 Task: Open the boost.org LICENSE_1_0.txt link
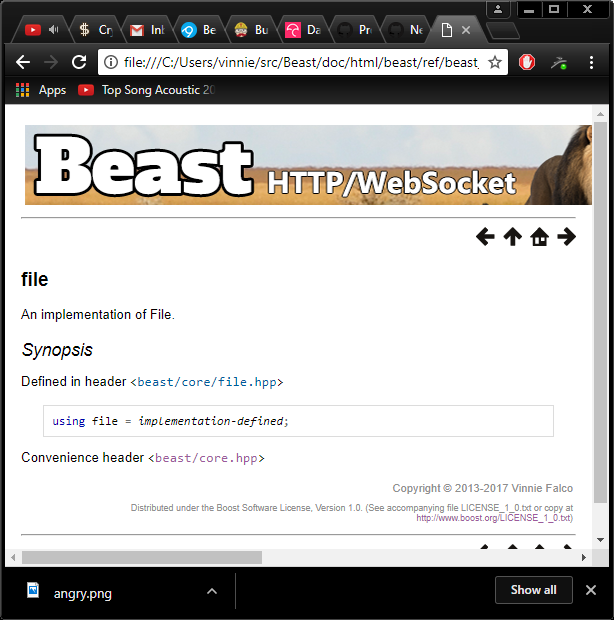pyautogui.click(x=494, y=518)
